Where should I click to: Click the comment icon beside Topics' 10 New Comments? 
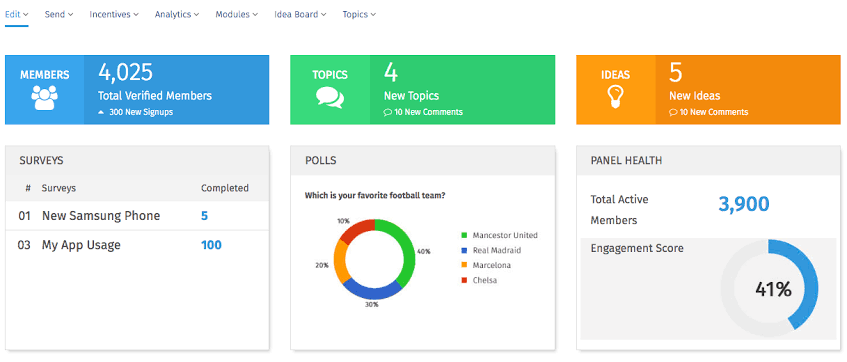click(x=387, y=112)
